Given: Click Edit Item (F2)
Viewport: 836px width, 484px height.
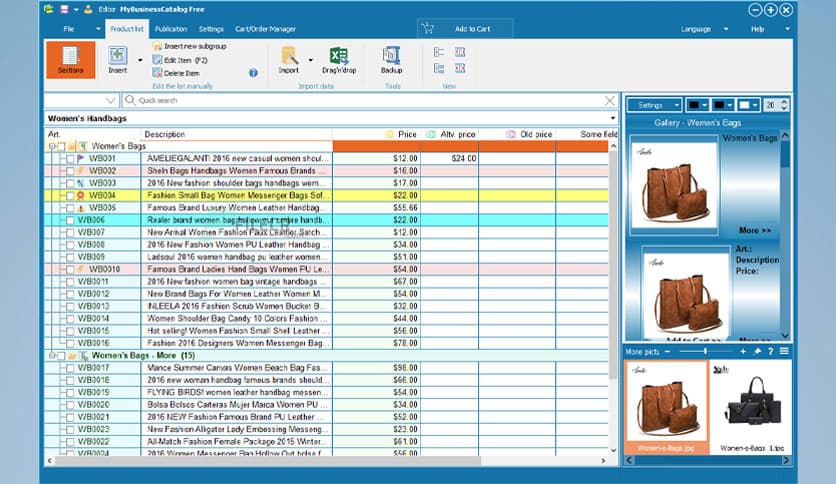Looking at the screenshot, I should click(180, 60).
